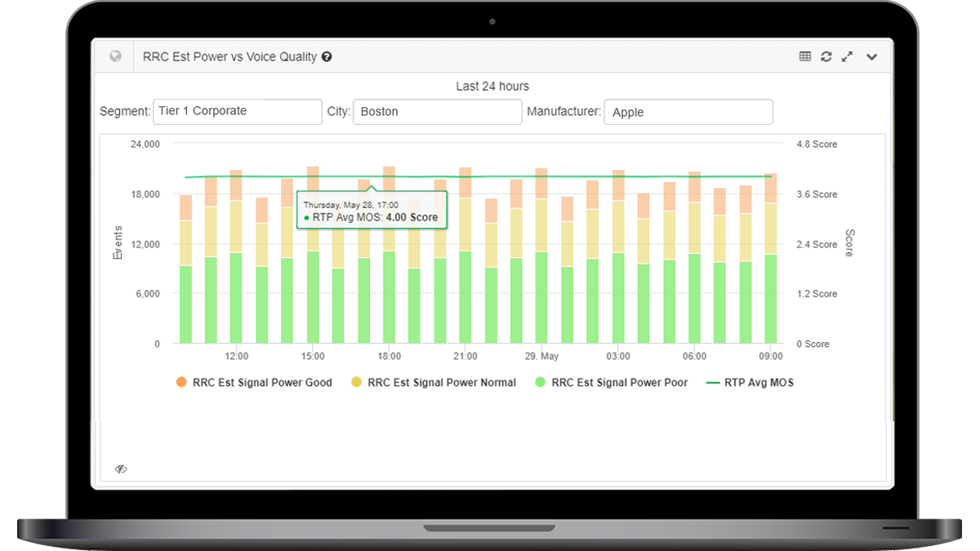Open the help question mark icon

pos(327,57)
